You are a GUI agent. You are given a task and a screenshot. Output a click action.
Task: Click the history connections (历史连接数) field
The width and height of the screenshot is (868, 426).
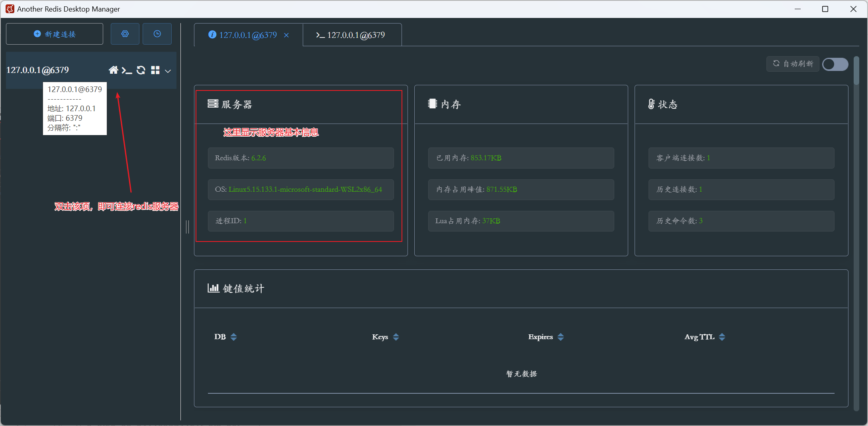(741, 190)
